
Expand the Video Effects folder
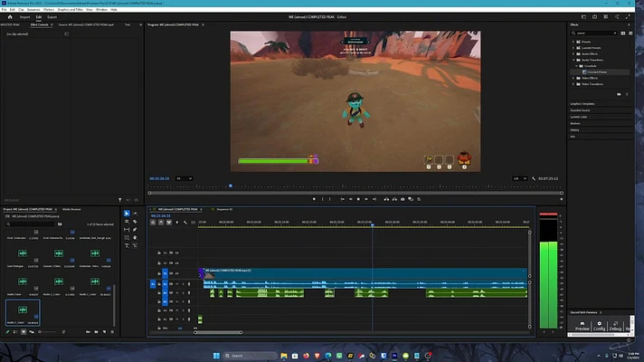click(x=573, y=78)
